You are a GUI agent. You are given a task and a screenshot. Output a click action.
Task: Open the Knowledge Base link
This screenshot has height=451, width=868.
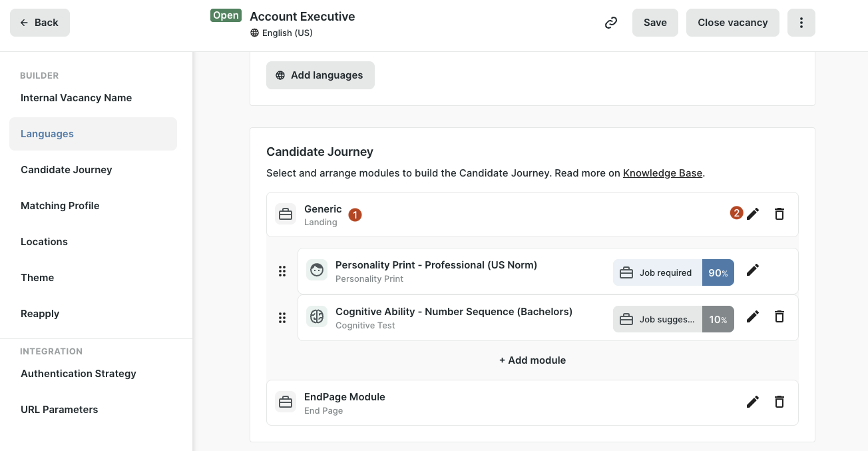click(x=662, y=173)
